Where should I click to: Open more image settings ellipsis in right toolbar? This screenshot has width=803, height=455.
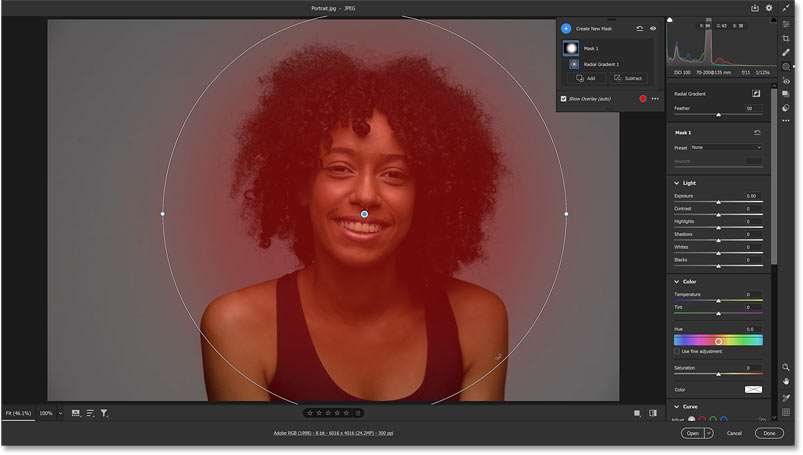click(x=786, y=120)
